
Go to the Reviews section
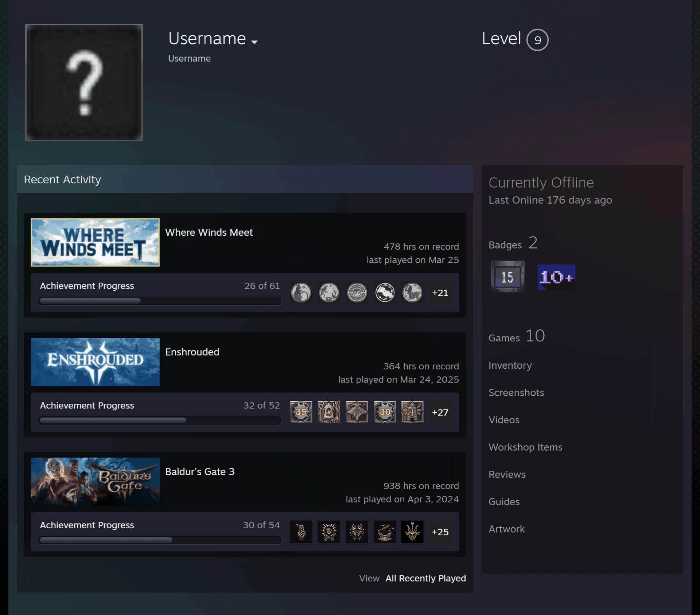[x=507, y=474]
